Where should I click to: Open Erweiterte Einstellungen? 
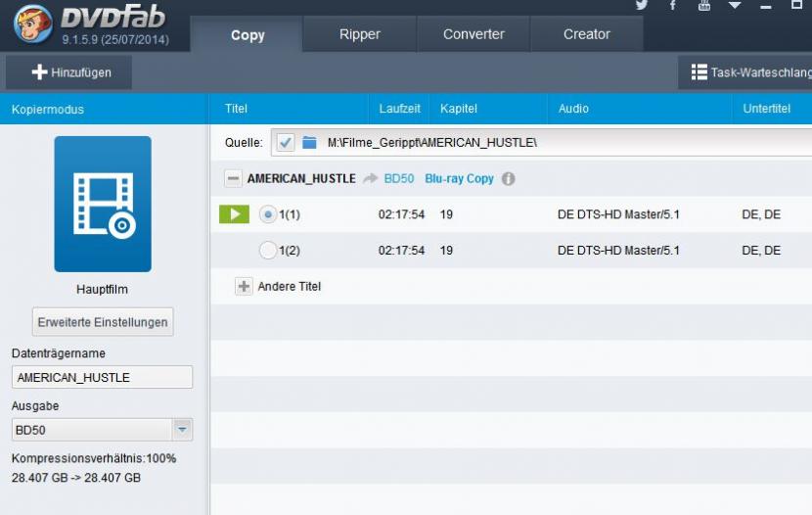[103, 321]
